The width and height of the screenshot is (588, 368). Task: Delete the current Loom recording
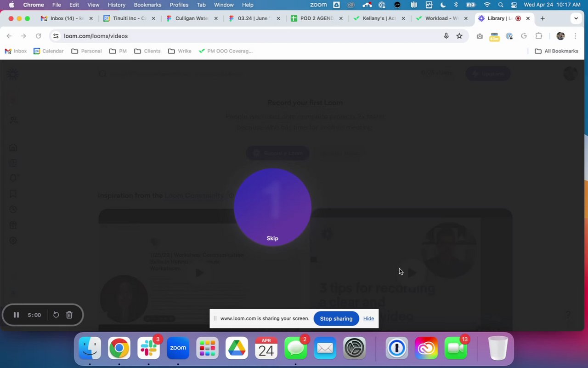tap(69, 315)
